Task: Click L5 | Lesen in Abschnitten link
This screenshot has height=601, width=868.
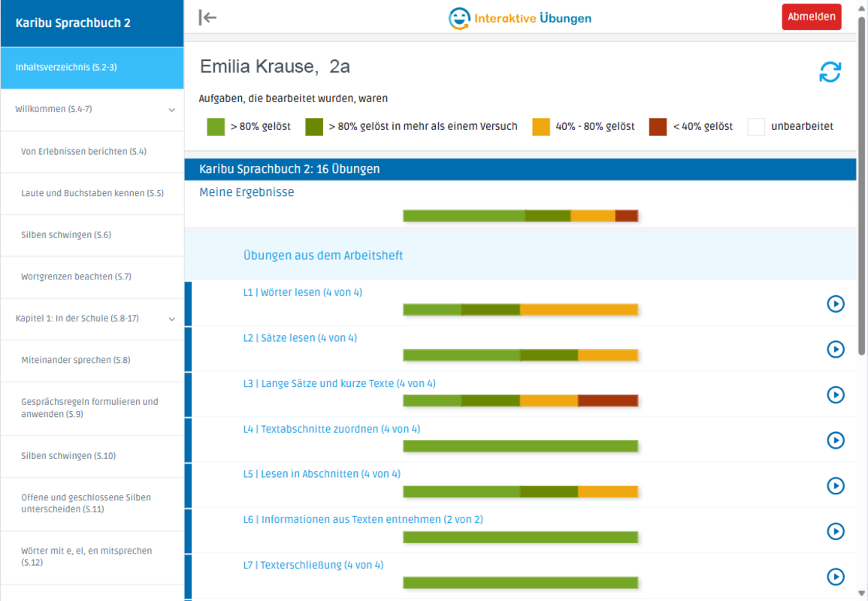Action: pyautogui.click(x=322, y=474)
